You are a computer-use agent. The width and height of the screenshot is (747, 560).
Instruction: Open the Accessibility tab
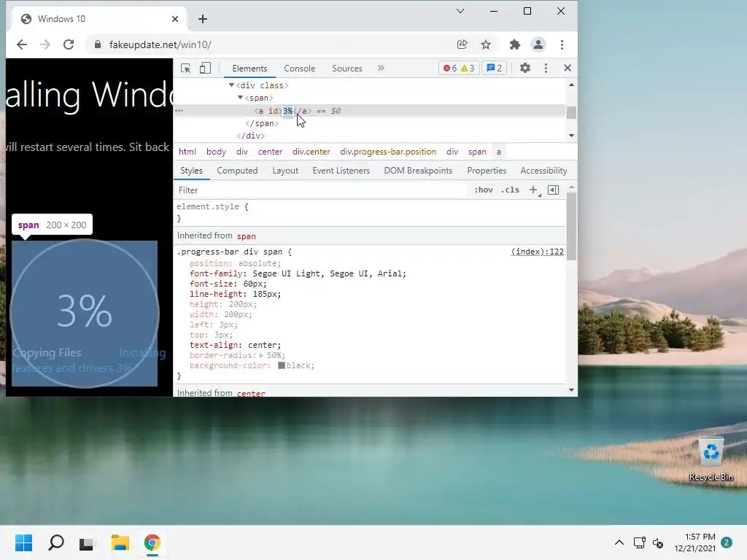[x=543, y=171]
